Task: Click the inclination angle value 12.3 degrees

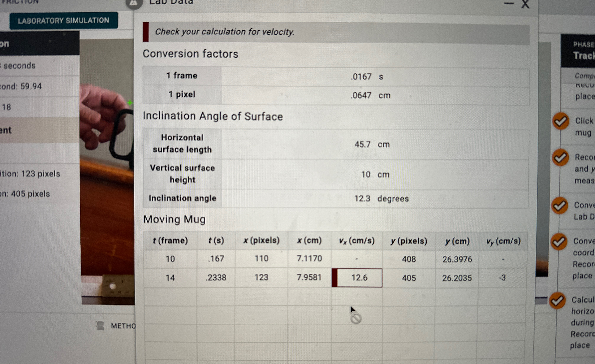Action: click(x=381, y=198)
